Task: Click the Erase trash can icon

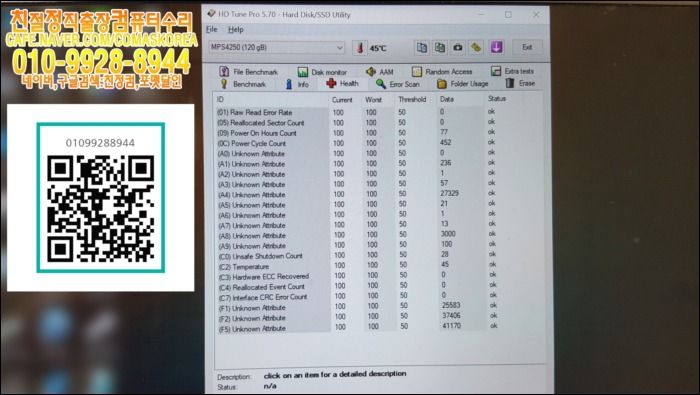Action: tap(510, 83)
